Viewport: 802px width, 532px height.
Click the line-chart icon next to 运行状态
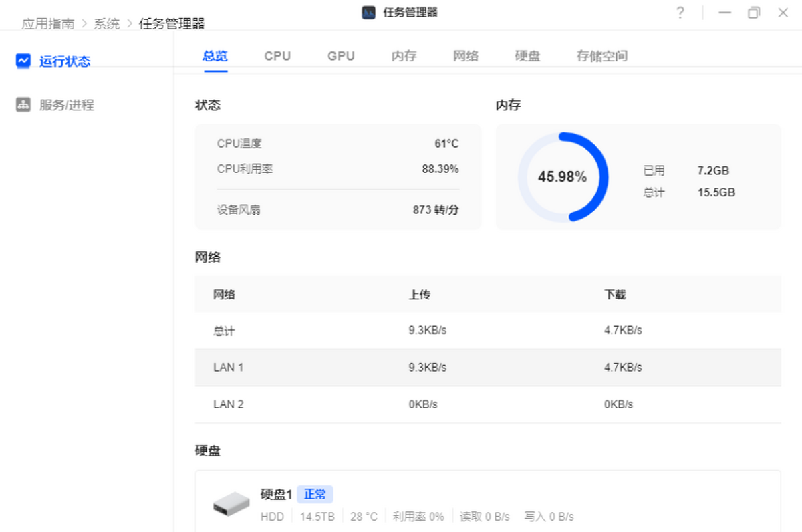click(x=23, y=60)
